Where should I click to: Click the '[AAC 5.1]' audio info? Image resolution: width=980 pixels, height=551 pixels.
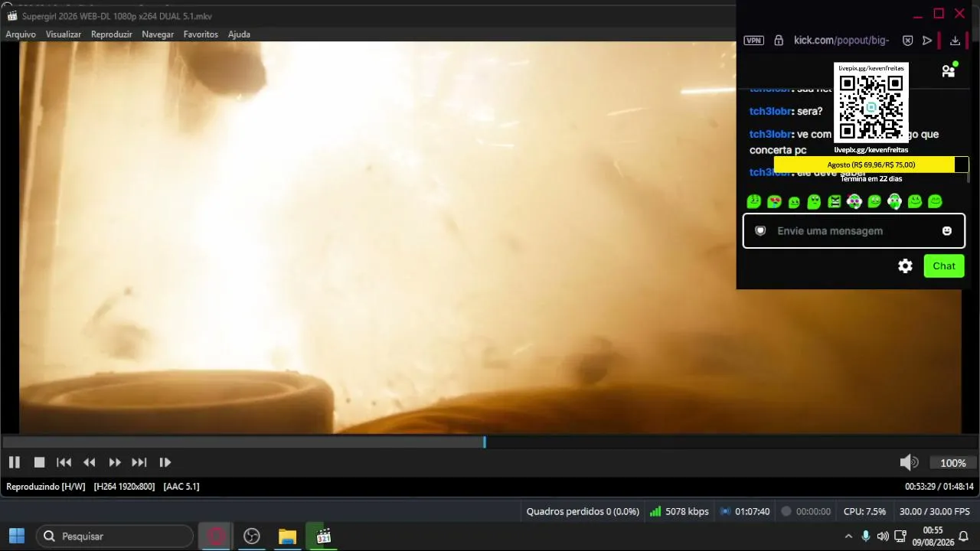tap(181, 487)
